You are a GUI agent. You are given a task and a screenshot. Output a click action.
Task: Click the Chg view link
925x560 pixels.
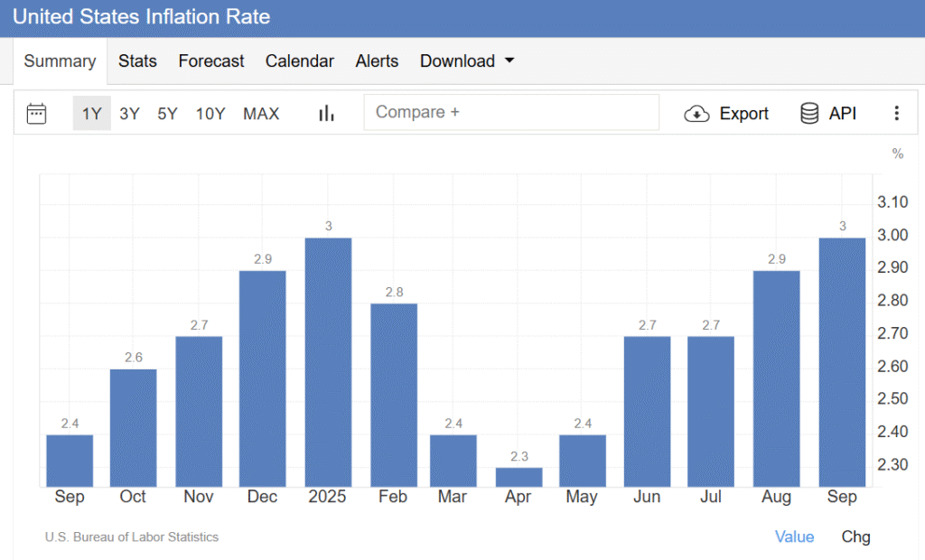(x=855, y=537)
